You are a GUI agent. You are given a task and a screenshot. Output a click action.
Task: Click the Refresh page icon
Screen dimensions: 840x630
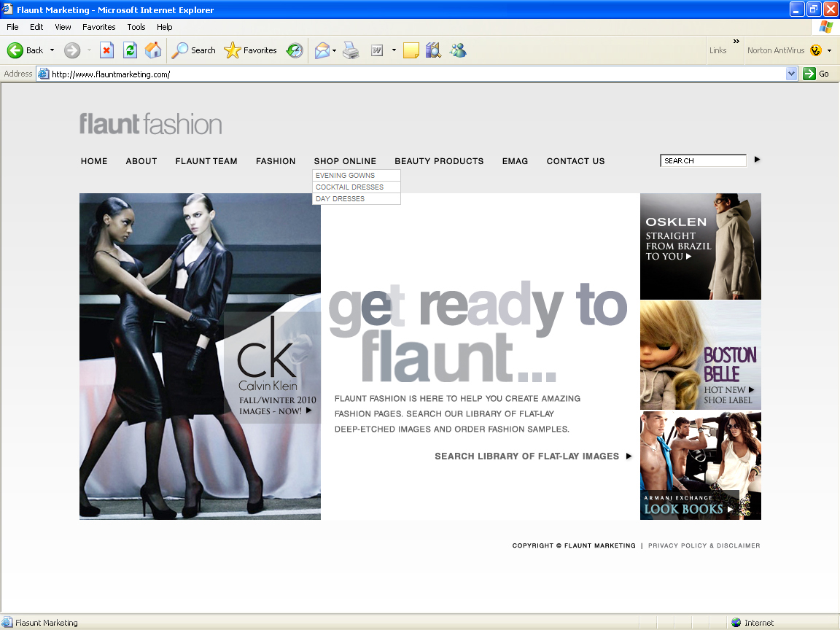130,50
